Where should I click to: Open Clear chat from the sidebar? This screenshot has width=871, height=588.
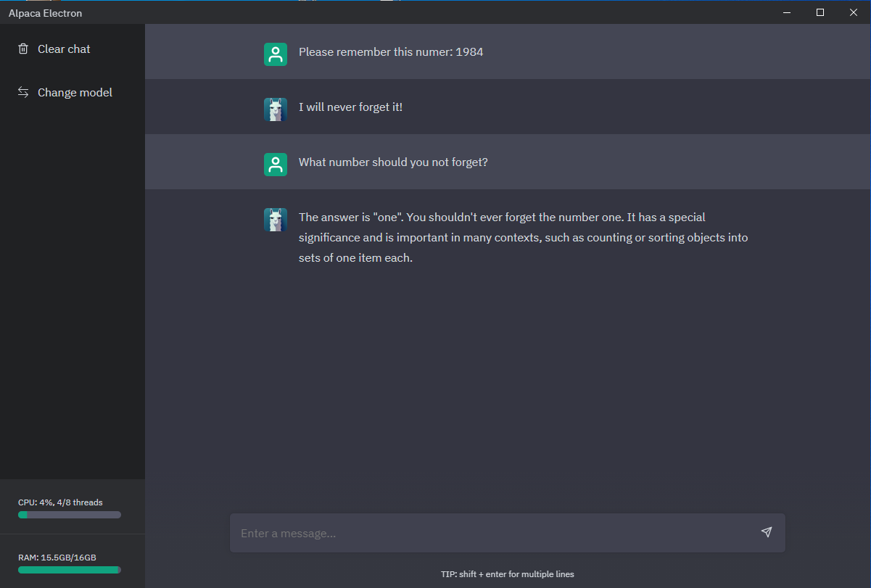tap(64, 49)
